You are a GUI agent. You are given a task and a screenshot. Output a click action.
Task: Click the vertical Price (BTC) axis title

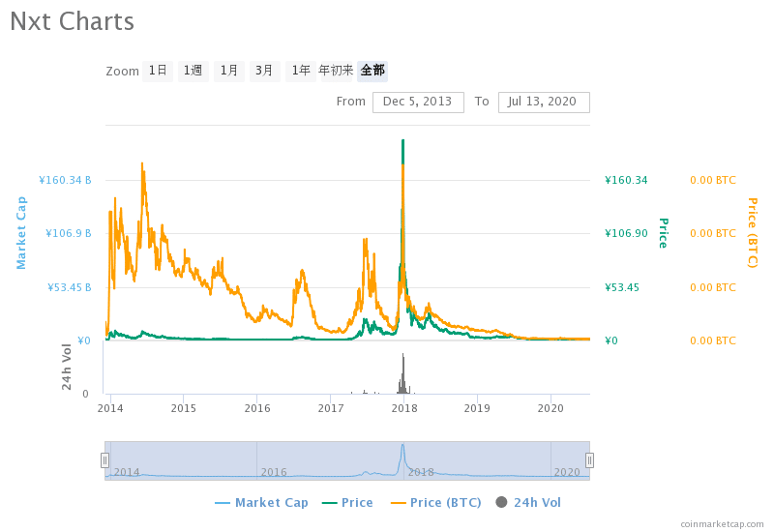tap(753, 232)
